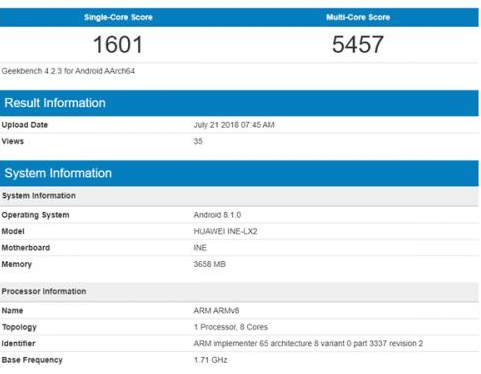
Task: Click the Processor Information subheader row
Action: [239, 292]
